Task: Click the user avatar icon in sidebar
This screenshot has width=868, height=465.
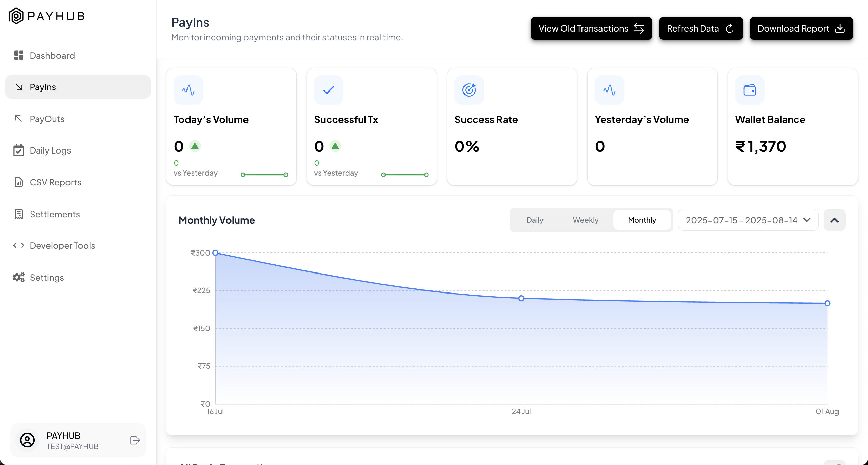Action: click(x=27, y=440)
